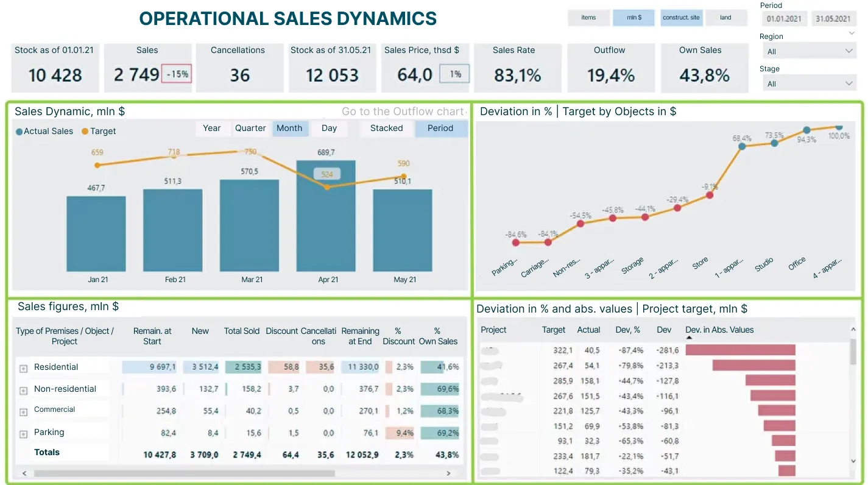Sort sales table by Total Sold

point(242,331)
